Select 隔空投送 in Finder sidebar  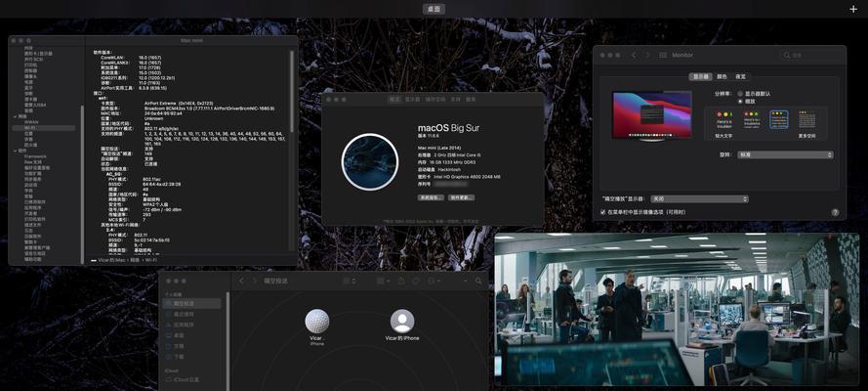point(191,303)
